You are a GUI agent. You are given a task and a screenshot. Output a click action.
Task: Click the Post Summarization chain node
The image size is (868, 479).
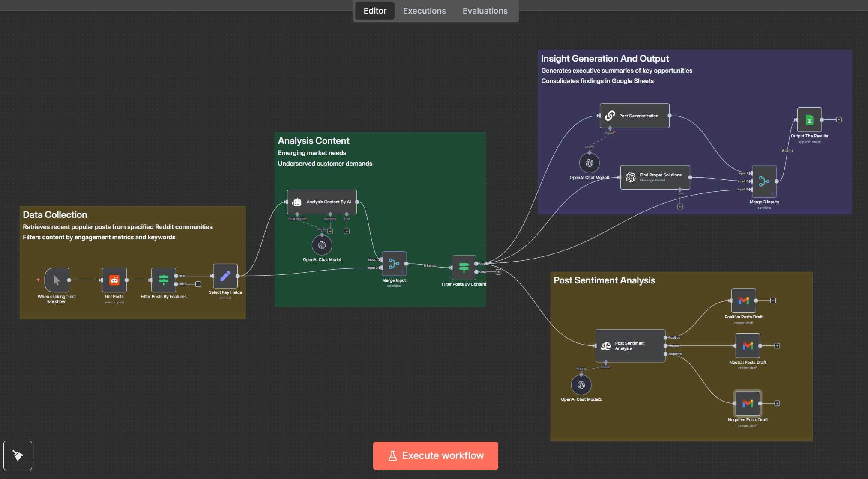point(635,116)
